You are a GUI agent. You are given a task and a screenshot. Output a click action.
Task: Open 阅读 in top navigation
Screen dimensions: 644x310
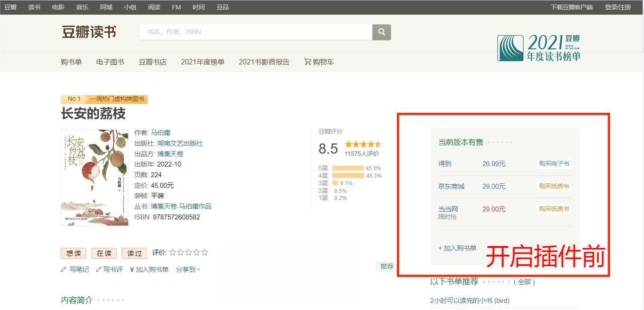point(154,7)
